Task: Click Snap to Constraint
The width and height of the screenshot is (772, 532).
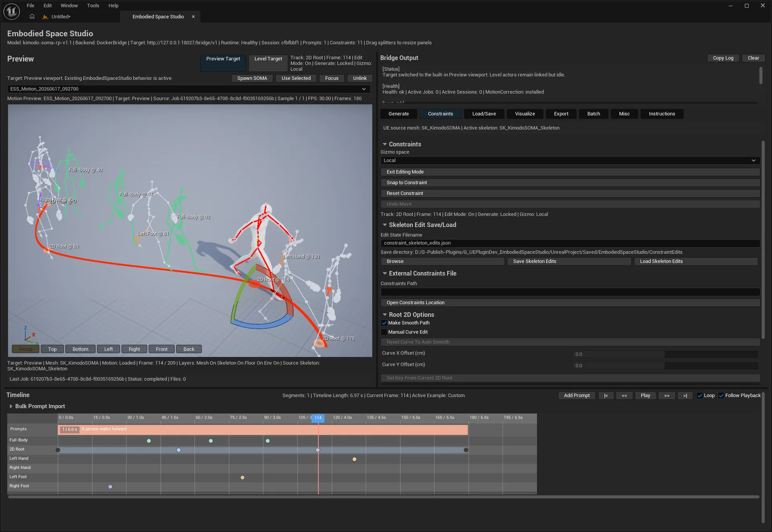Action: (x=570, y=183)
